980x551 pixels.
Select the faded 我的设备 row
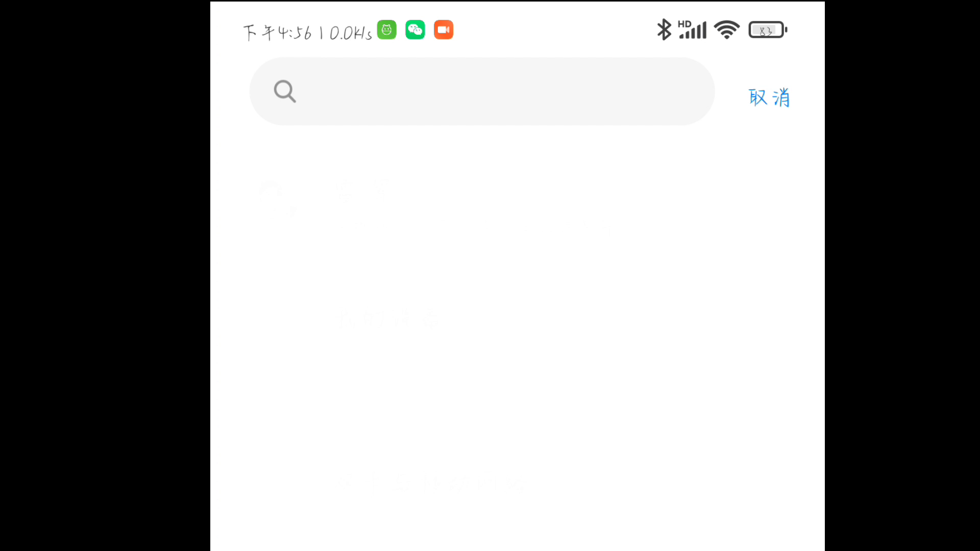pyautogui.click(x=518, y=319)
